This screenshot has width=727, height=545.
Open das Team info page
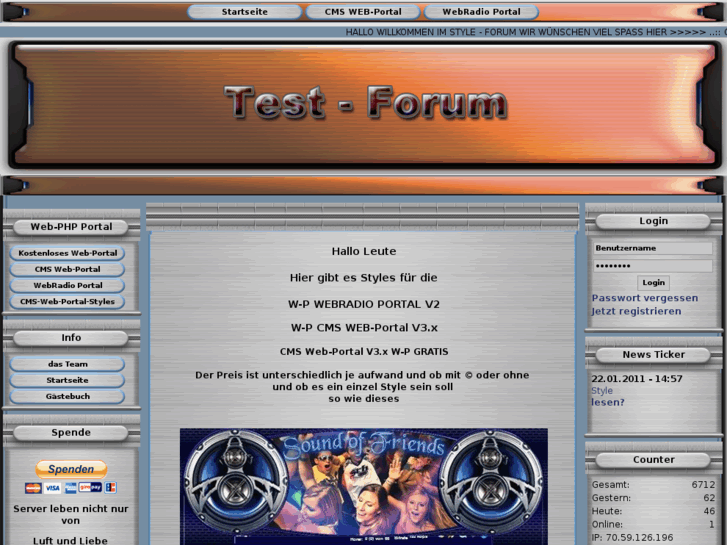click(67, 364)
